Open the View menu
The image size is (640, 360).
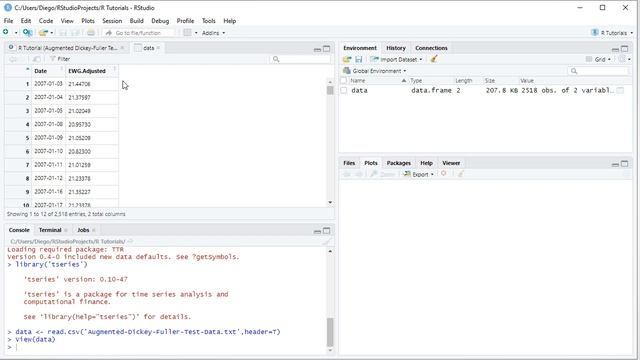pyautogui.click(x=67, y=21)
